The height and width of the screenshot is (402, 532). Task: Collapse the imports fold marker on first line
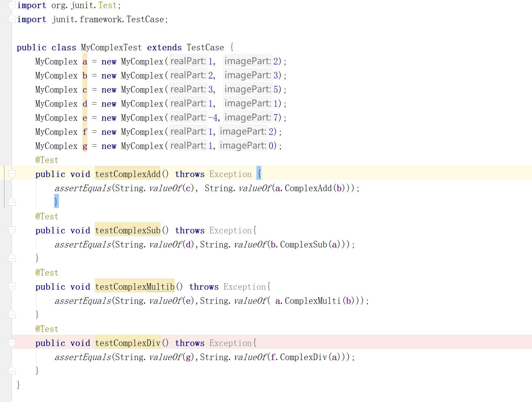click(11, 4)
